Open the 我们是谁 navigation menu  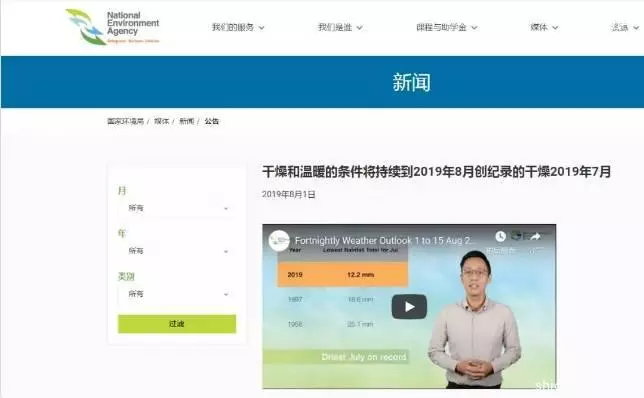(x=335, y=28)
